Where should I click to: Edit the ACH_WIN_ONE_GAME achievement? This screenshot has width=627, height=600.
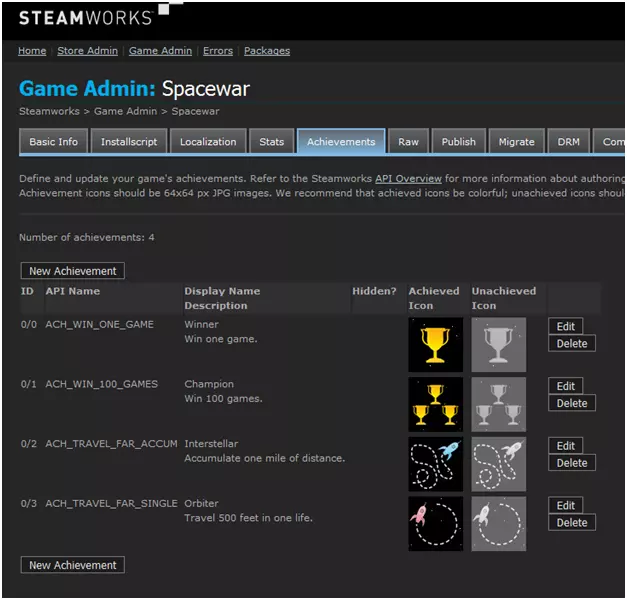(x=565, y=326)
